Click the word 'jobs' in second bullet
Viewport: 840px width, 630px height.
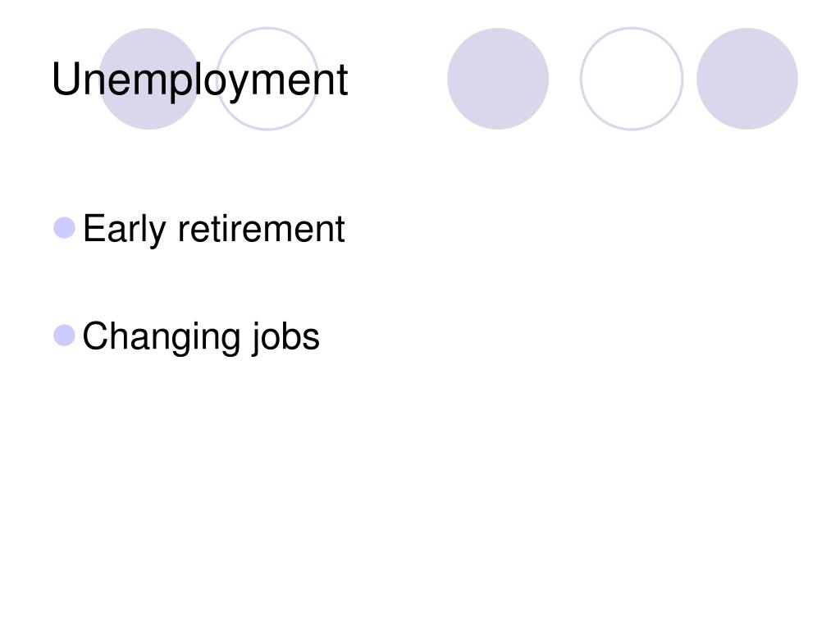(285, 337)
